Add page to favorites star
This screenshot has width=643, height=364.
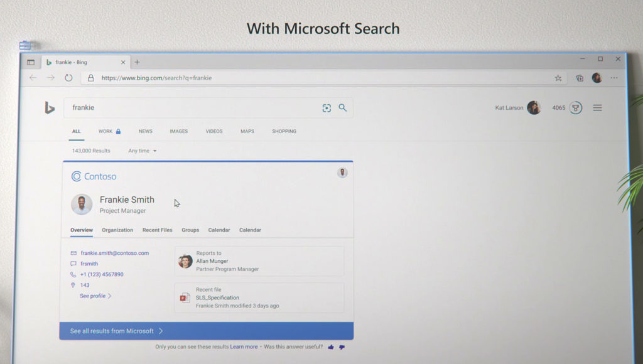tap(558, 78)
